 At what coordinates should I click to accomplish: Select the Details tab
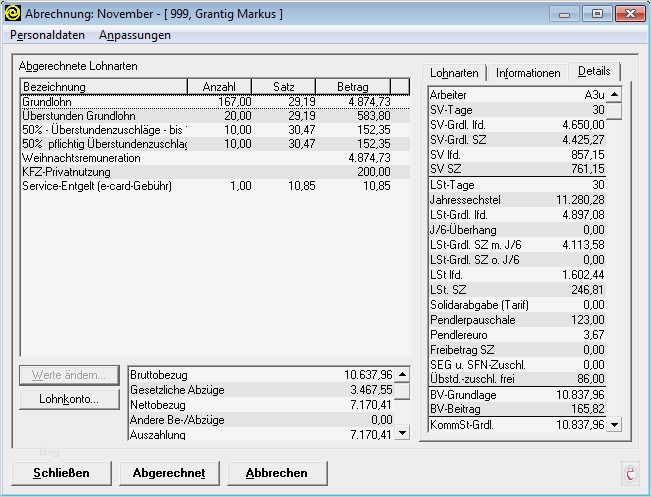click(x=593, y=72)
